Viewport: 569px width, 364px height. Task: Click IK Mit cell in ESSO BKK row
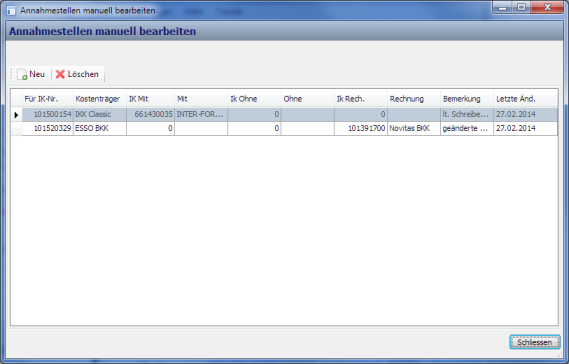[x=150, y=128]
